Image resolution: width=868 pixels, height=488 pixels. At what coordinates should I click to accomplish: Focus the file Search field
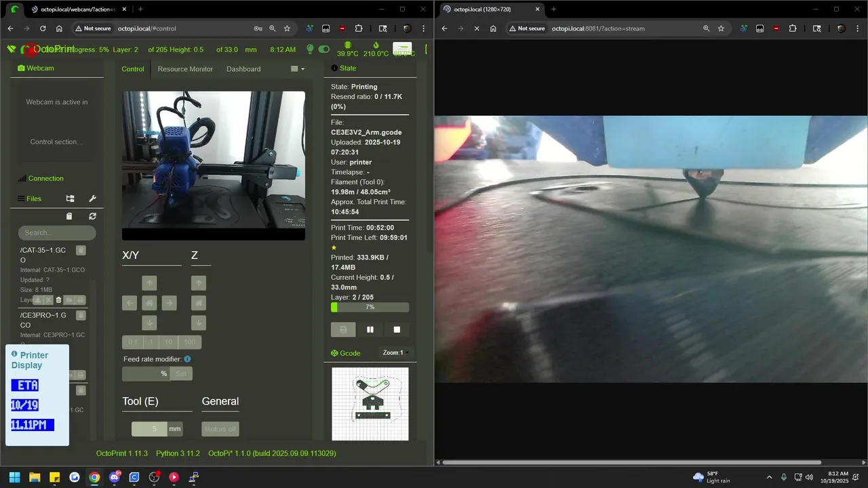[57, 232]
